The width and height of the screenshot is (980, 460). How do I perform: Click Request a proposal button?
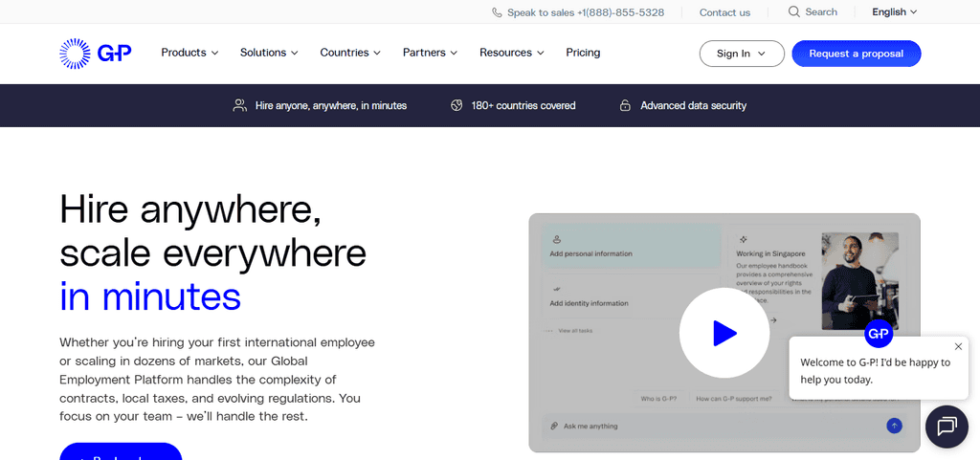point(857,54)
